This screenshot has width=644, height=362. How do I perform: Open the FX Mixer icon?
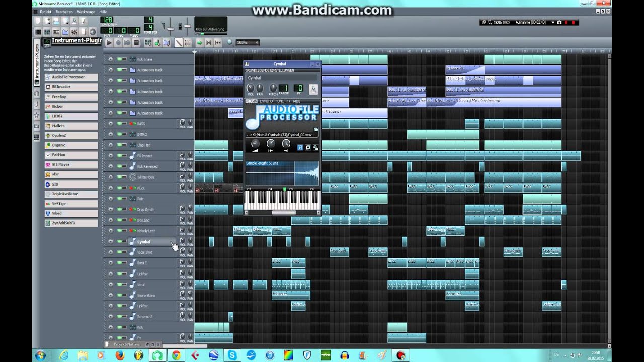74,32
